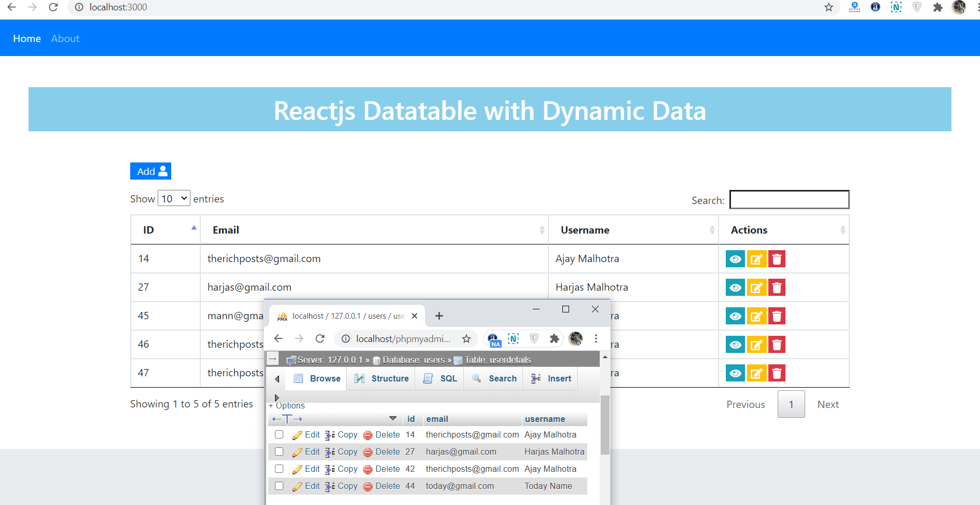Click the sort dropdown arrow above the id column
Screen dimensions: 980x505
393,418
